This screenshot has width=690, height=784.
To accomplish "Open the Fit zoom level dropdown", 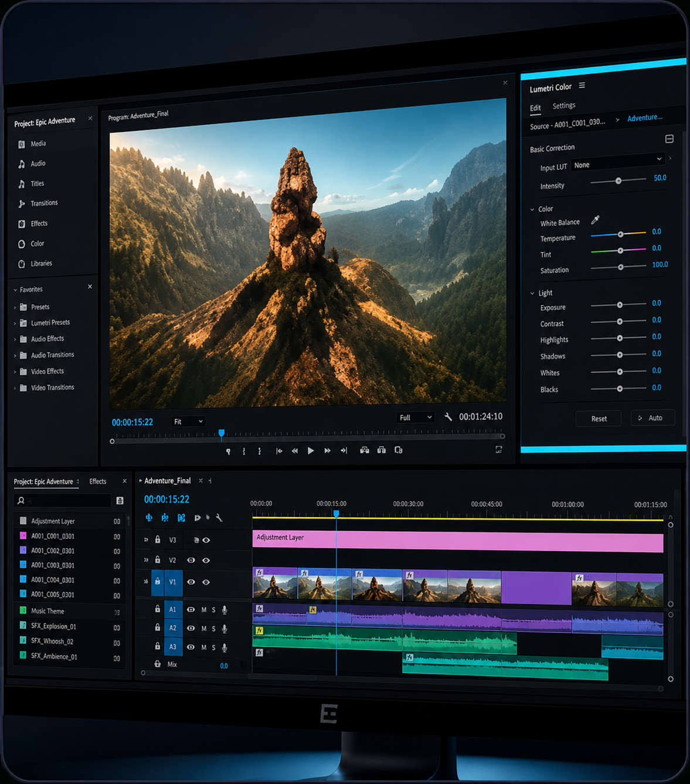I will click(188, 422).
